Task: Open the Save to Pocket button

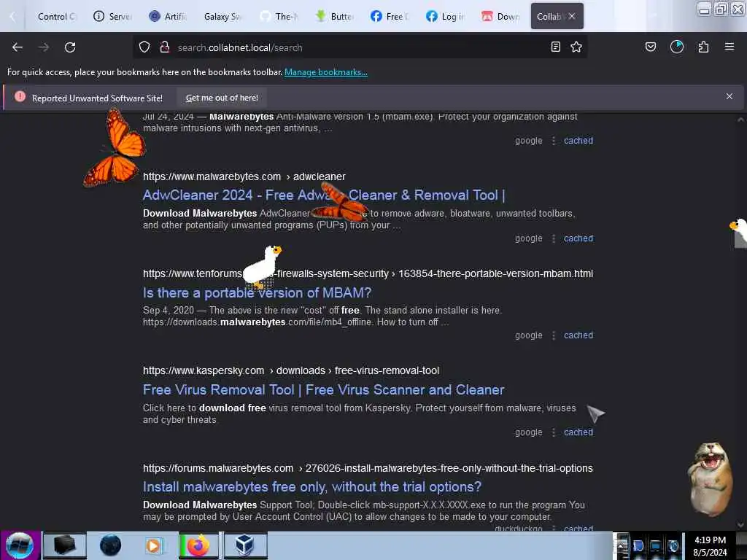Action: [x=650, y=47]
